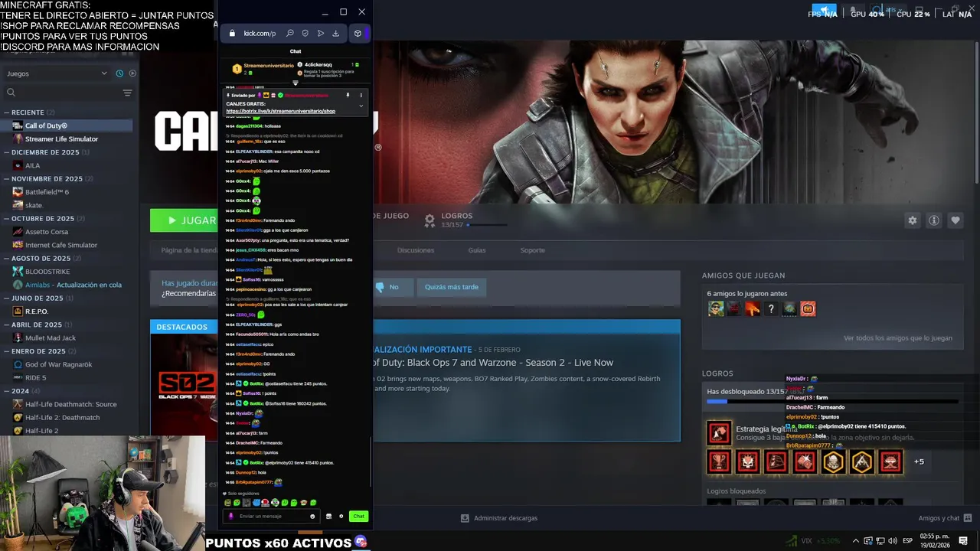Open the Juegos dropdown in Steam library
The height and width of the screenshot is (551, 980).
pyautogui.click(x=57, y=73)
